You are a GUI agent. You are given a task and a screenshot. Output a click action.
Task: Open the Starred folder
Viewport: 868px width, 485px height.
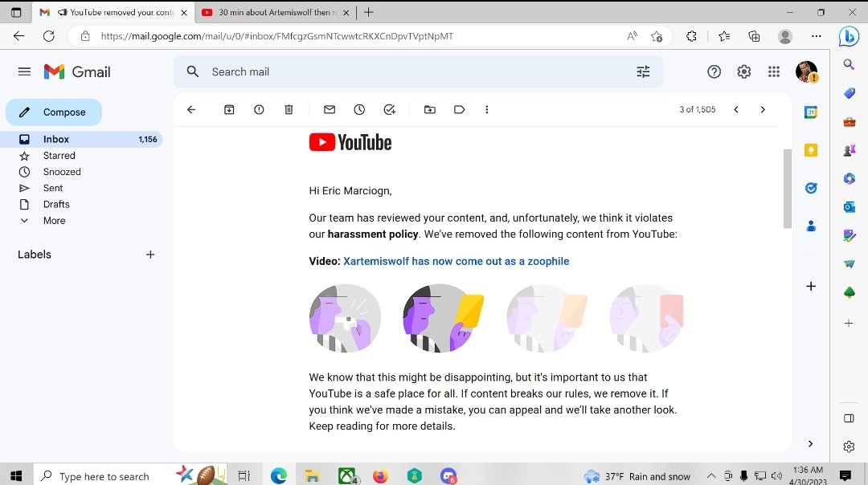coord(59,156)
